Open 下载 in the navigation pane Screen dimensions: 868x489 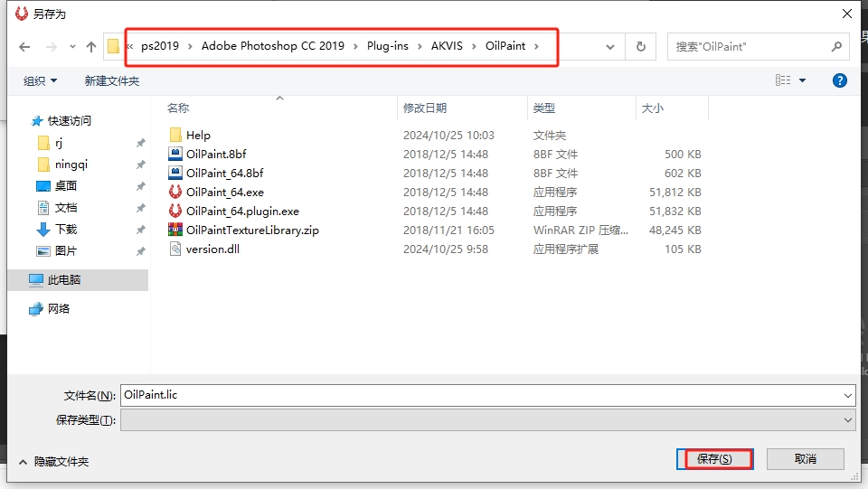(66, 229)
